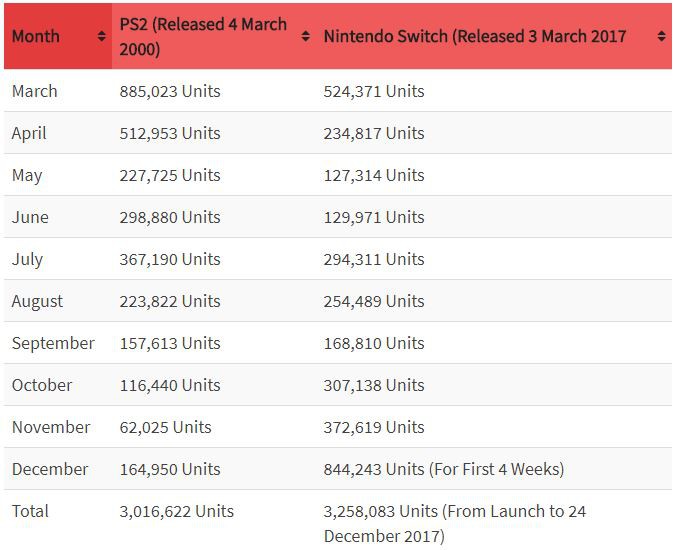The image size is (676, 550).
Task: Click sort arrows on PS2 column
Action: tap(305, 36)
